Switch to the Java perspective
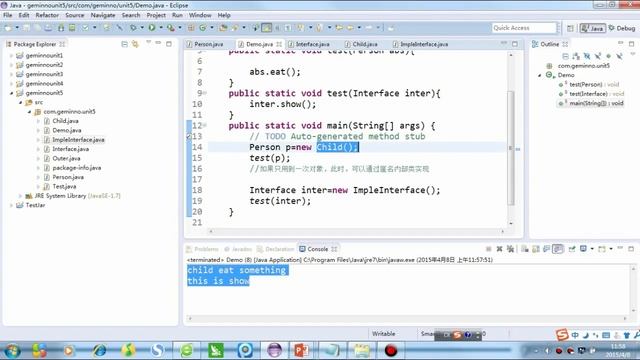Viewport: 640px width, 360px height. (x=592, y=28)
